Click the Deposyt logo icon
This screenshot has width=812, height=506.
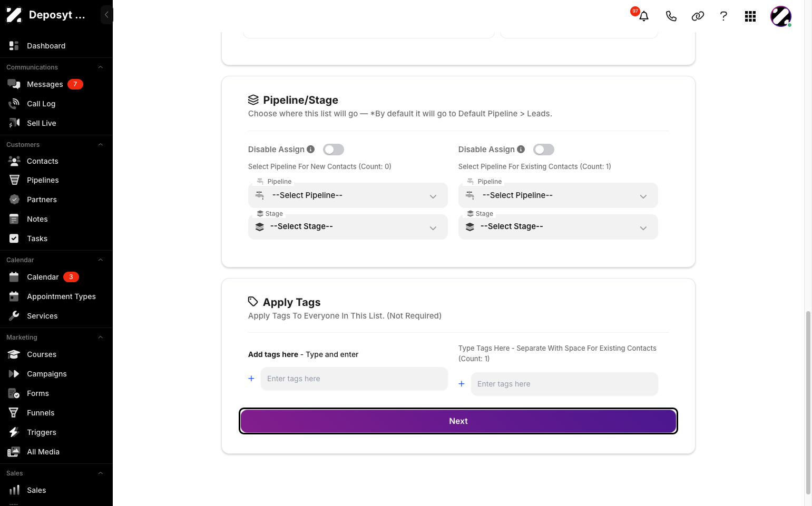click(14, 15)
